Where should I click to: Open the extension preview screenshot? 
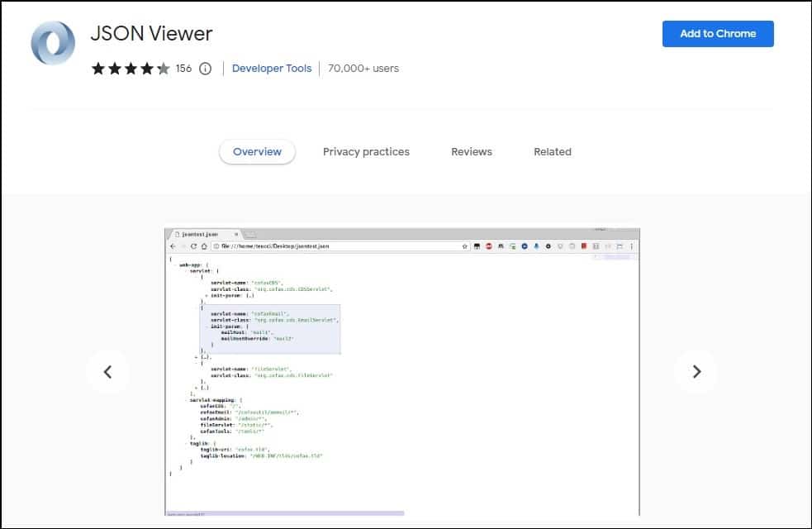point(401,371)
